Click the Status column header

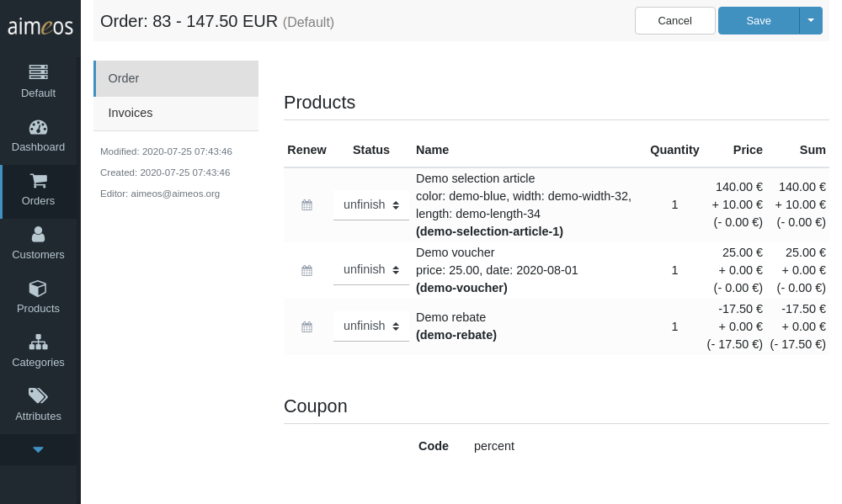coord(371,150)
